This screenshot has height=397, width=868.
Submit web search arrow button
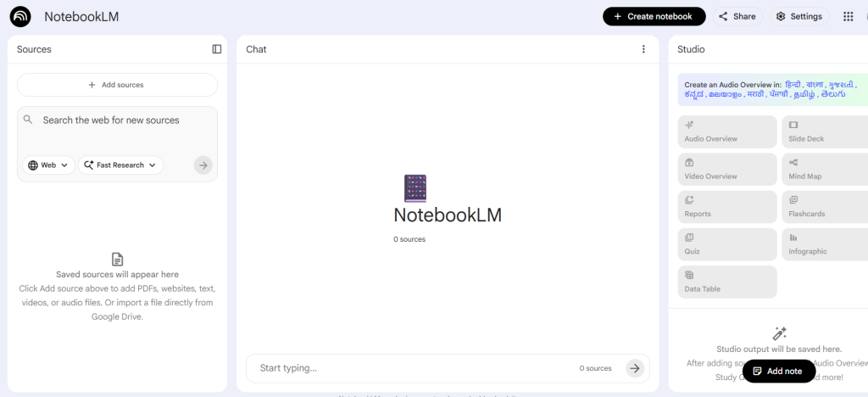pyautogui.click(x=203, y=165)
